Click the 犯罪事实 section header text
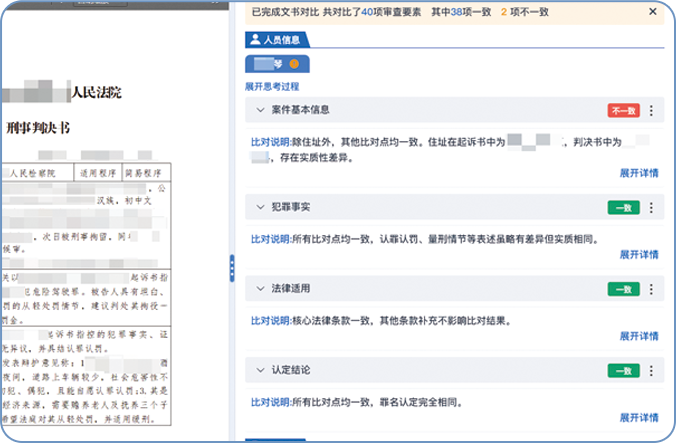This screenshot has height=443, width=676. (x=291, y=207)
